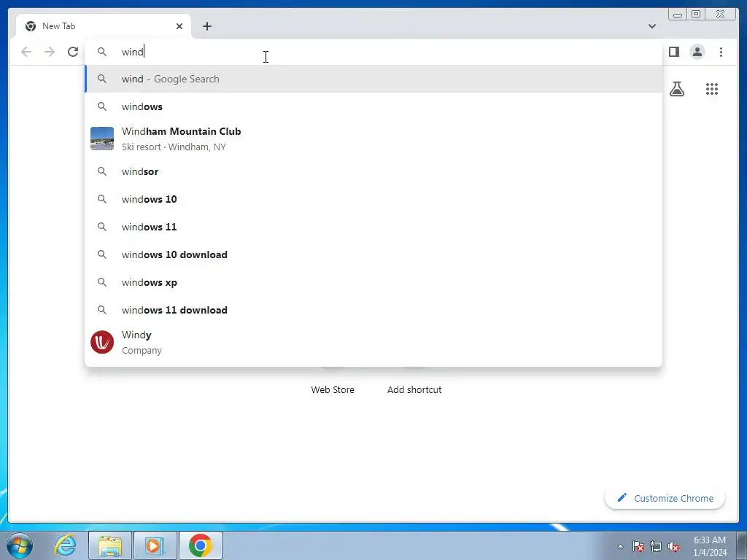Launch Internet Explorer from taskbar
Image resolution: width=747 pixels, height=560 pixels.
click(65, 545)
